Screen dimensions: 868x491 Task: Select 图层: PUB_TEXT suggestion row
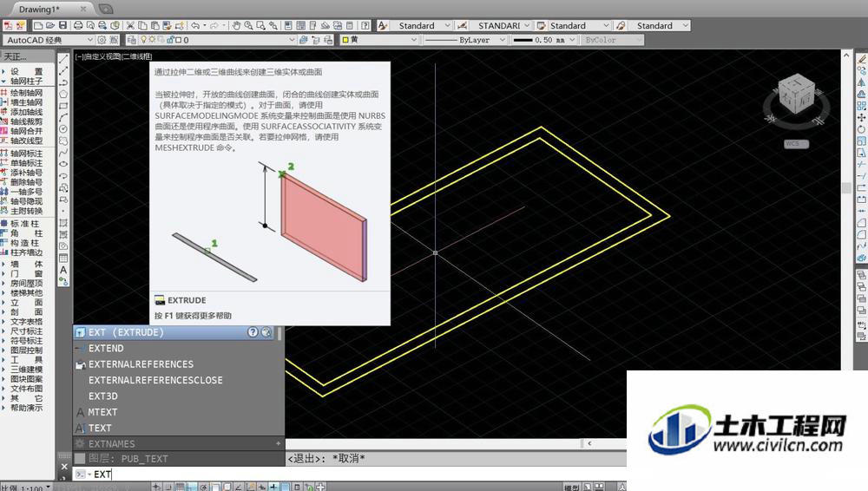(178, 458)
